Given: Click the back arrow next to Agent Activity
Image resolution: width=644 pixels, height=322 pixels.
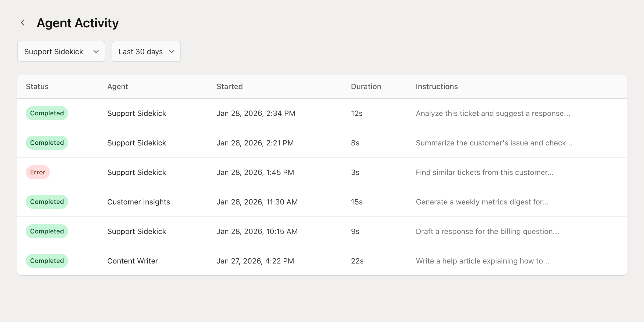Looking at the screenshot, I should pyautogui.click(x=23, y=23).
